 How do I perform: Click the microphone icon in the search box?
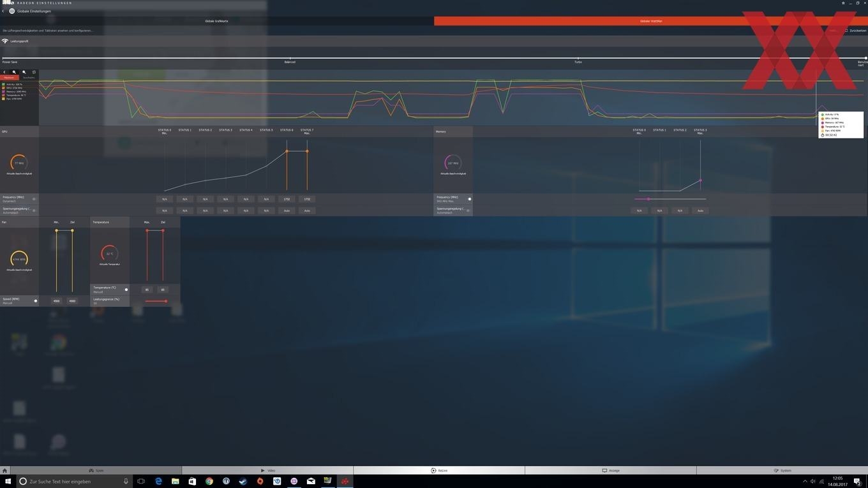(126, 482)
